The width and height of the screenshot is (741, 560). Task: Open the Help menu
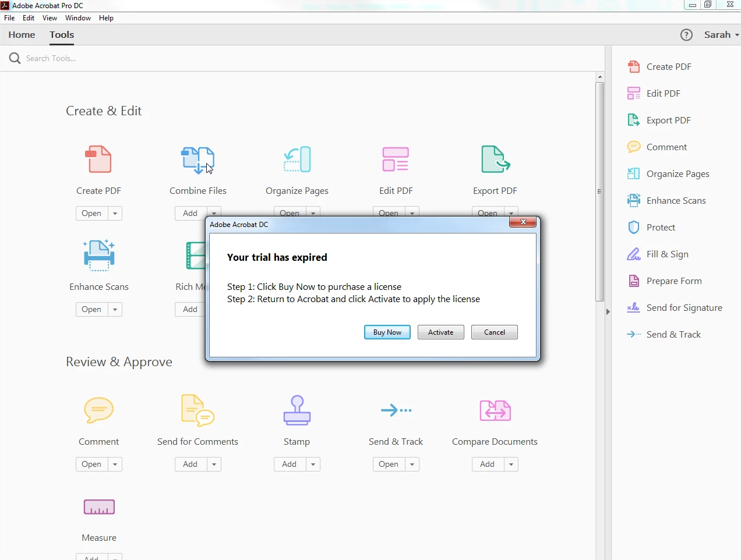106,18
